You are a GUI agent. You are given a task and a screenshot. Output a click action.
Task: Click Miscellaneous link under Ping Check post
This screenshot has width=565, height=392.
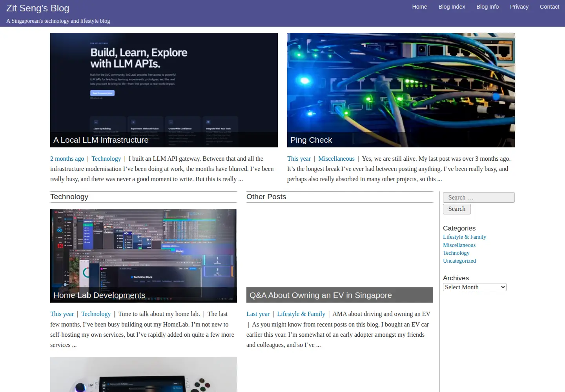(336, 159)
